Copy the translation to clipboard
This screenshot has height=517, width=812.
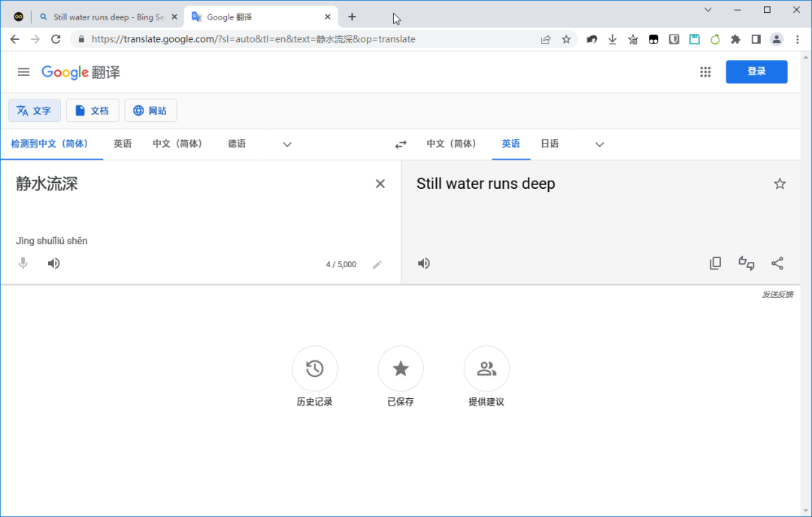(x=715, y=263)
